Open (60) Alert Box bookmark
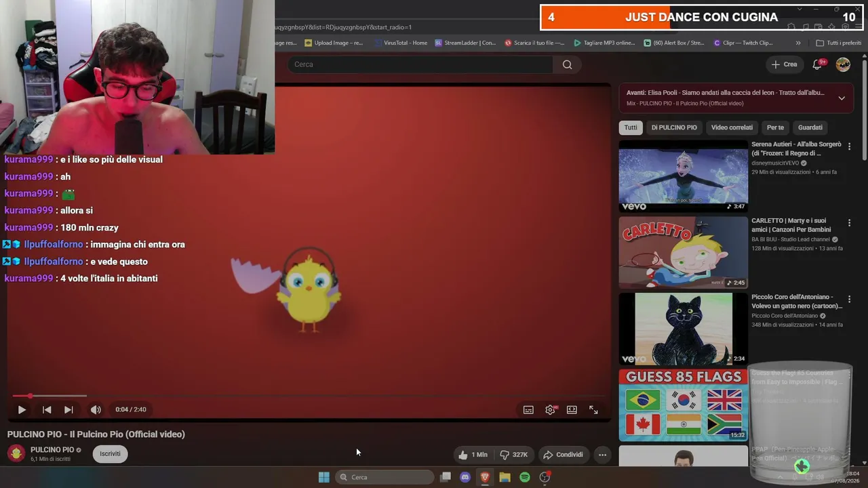 (674, 43)
